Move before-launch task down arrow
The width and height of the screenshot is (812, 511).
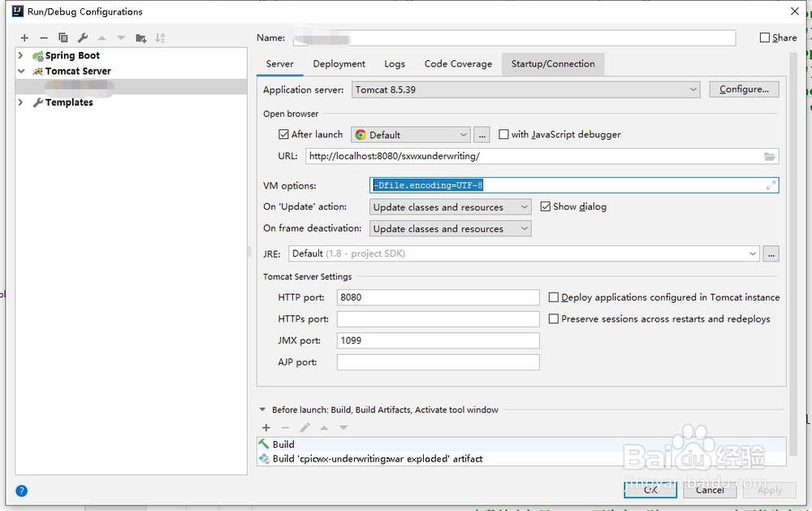click(343, 427)
